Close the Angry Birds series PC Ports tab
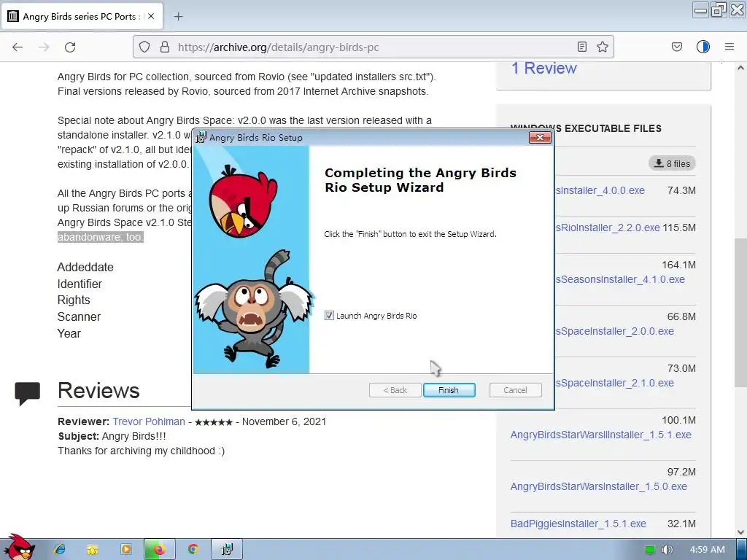The height and width of the screenshot is (560, 747). point(151,16)
